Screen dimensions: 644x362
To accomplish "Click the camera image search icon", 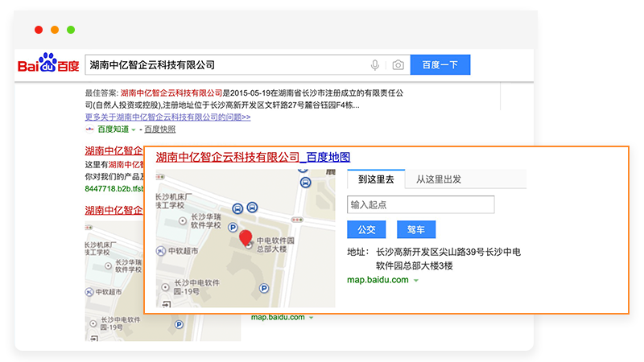I will tap(398, 65).
